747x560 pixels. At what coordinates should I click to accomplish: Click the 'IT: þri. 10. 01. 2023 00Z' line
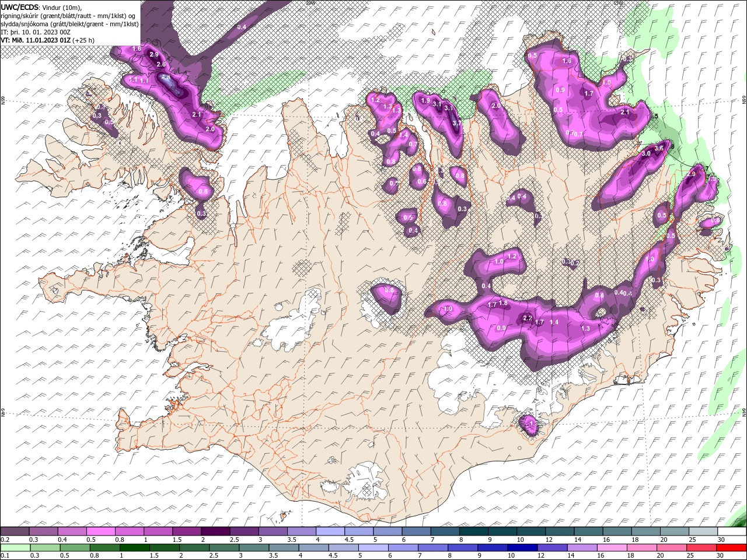[36, 32]
